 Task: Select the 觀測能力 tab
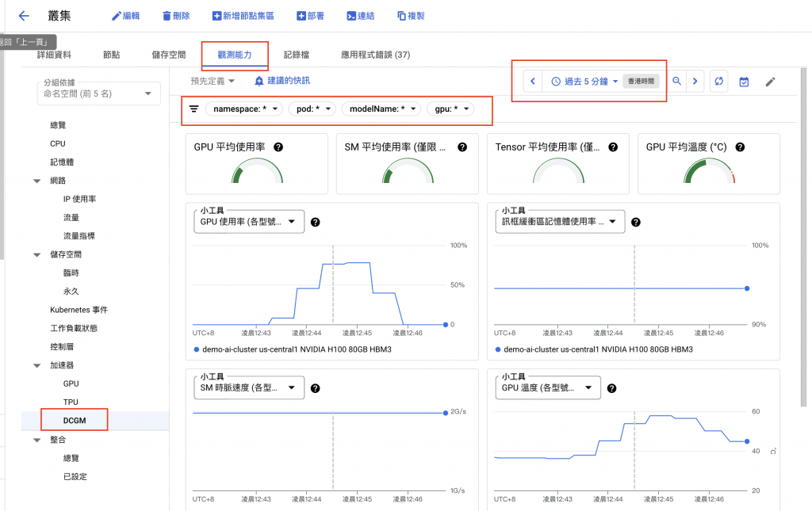click(x=235, y=55)
